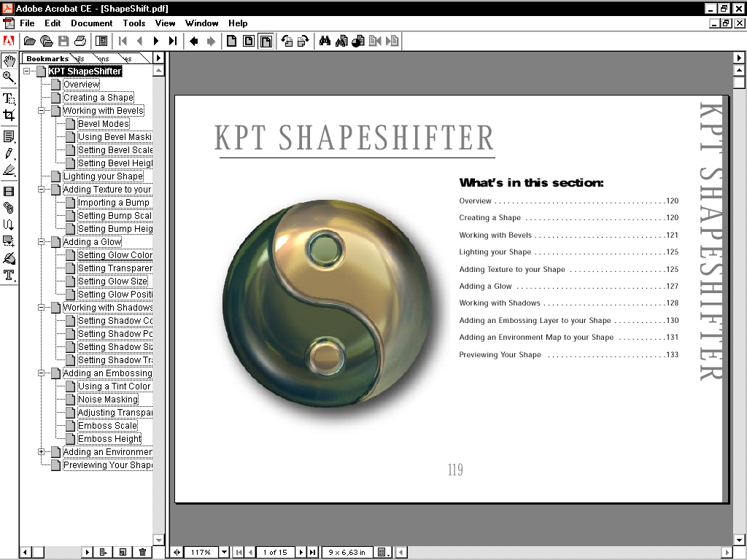747x560 pixels.
Task: Click the Go to next view arrow
Action: [211, 42]
